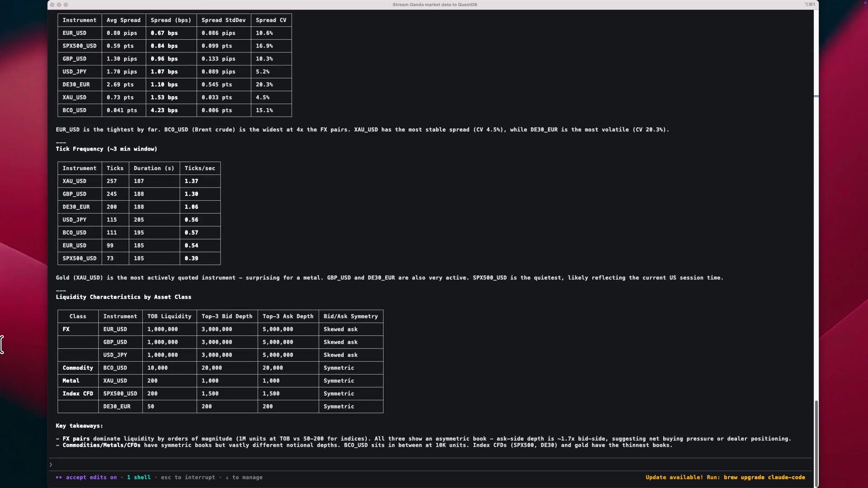The width and height of the screenshot is (868, 488).
Task: Click the minimize window button
Action: click(x=59, y=5)
